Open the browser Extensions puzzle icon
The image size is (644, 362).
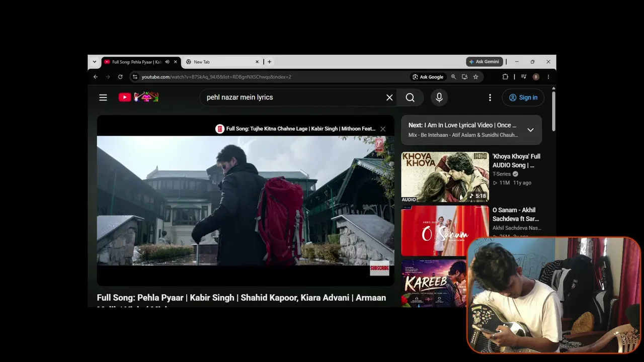505,77
